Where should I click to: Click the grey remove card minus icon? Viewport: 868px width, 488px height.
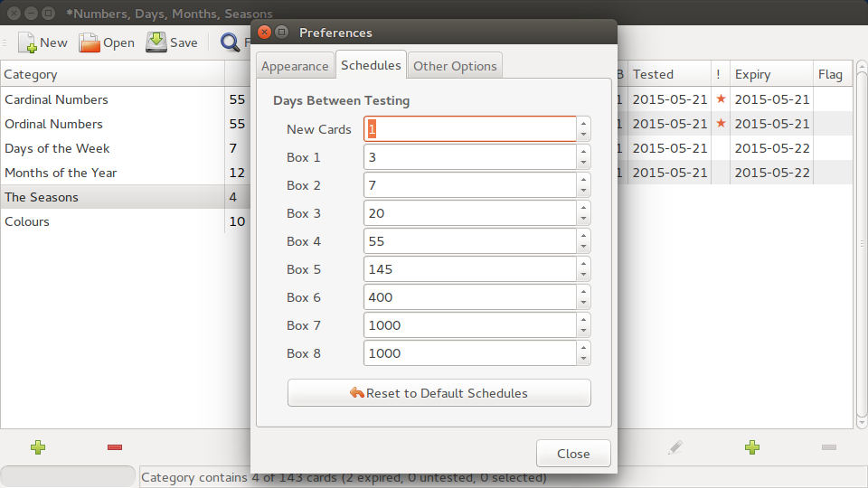[828, 447]
